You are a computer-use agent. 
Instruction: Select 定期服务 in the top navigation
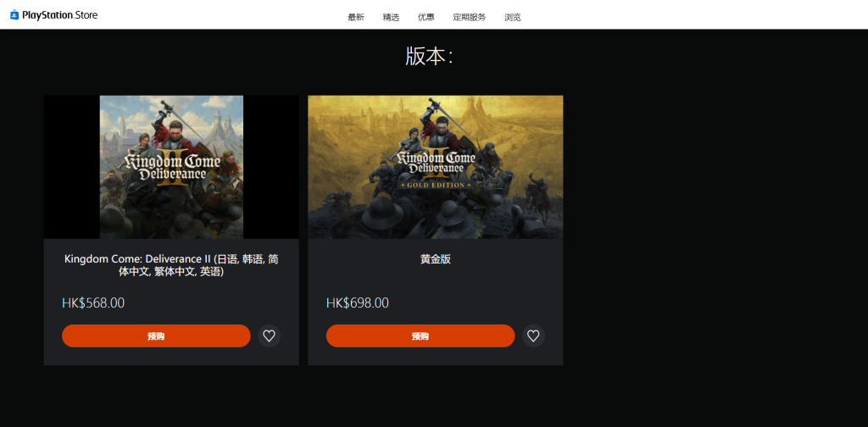(x=470, y=17)
